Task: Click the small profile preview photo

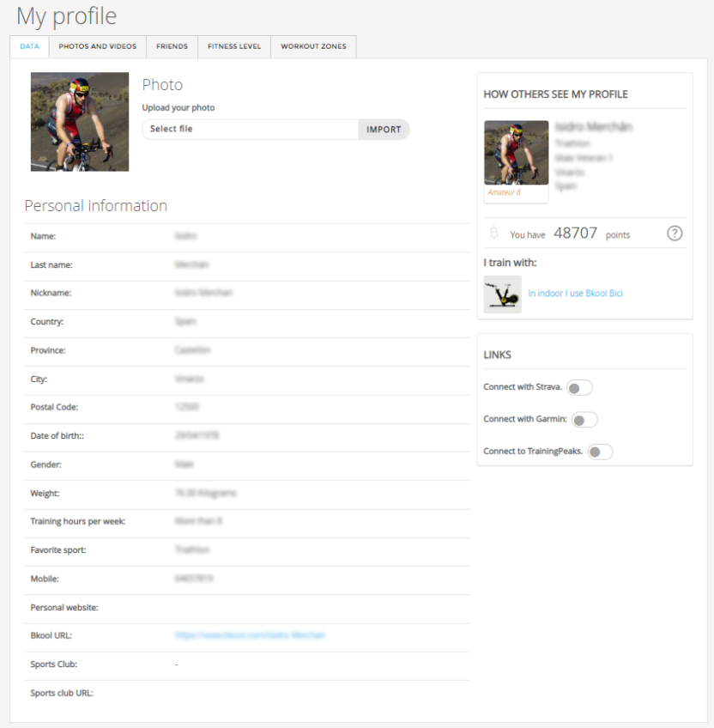Action: click(x=517, y=152)
